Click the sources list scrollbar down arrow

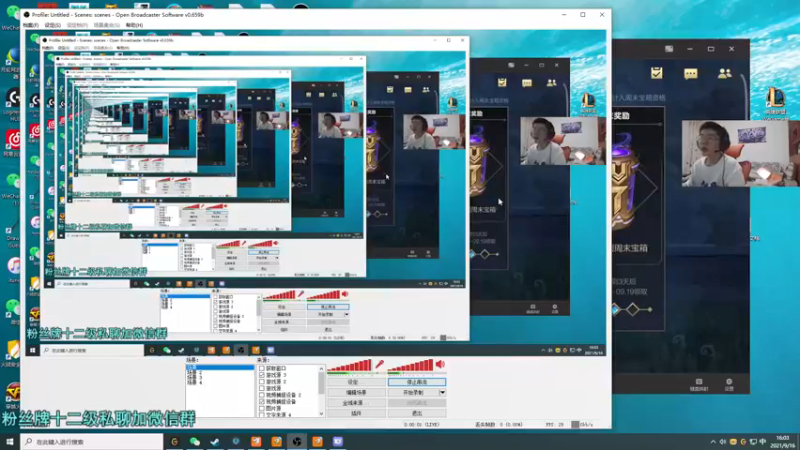tap(321, 414)
